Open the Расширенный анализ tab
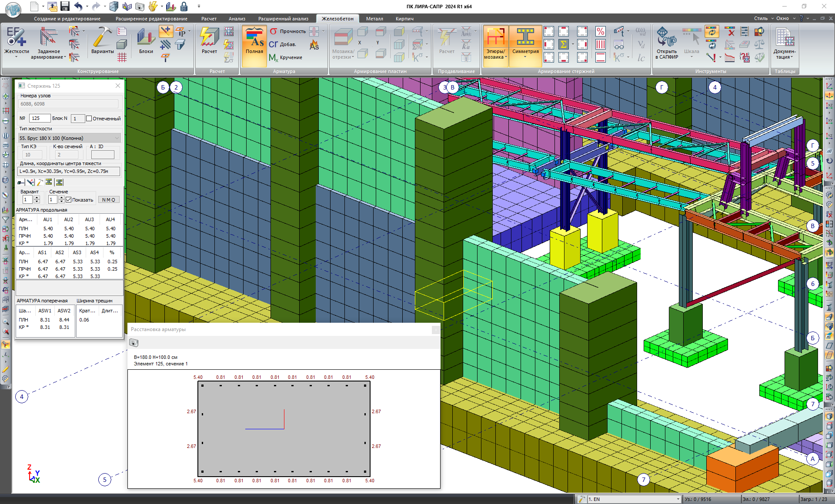 283,19
